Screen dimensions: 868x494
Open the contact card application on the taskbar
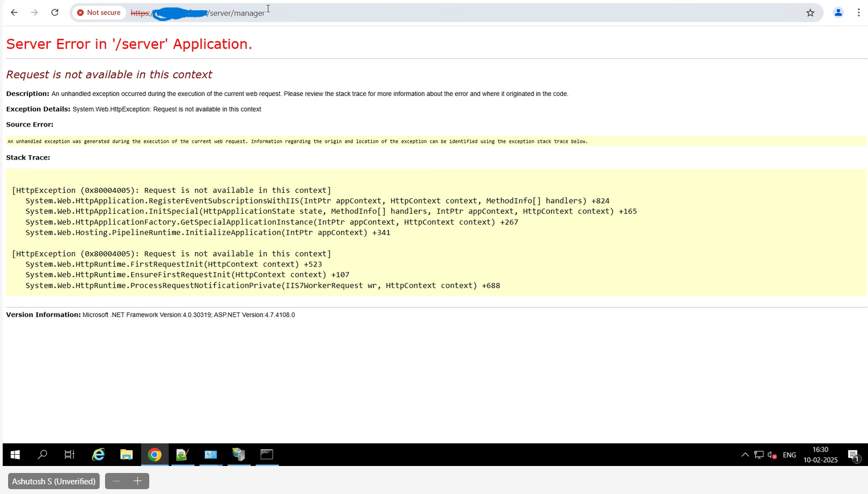tap(211, 455)
